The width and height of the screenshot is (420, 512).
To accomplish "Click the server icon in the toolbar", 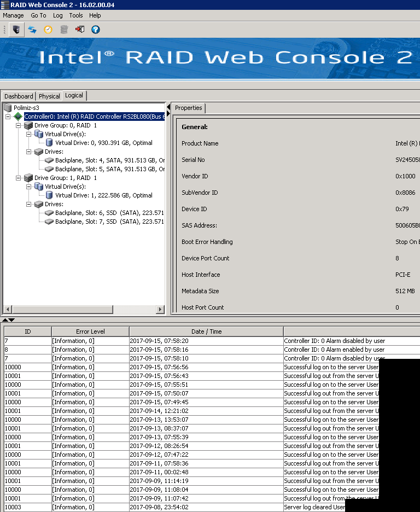I will click(x=16, y=30).
